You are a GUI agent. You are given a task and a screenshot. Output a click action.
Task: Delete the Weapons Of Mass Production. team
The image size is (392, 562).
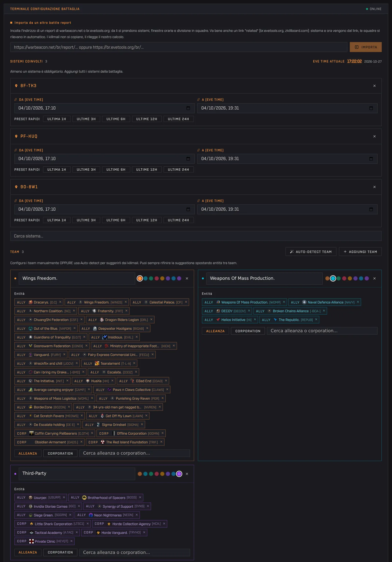(x=374, y=278)
